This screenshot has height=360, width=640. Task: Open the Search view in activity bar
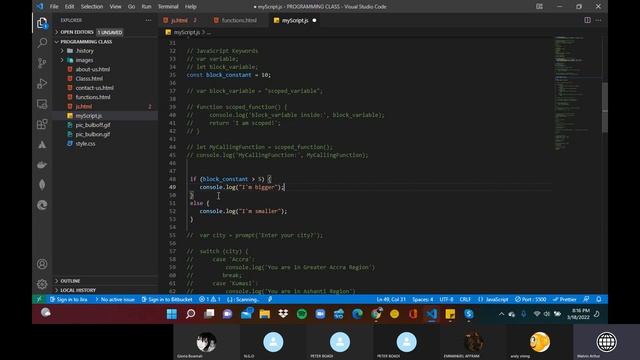(42, 43)
